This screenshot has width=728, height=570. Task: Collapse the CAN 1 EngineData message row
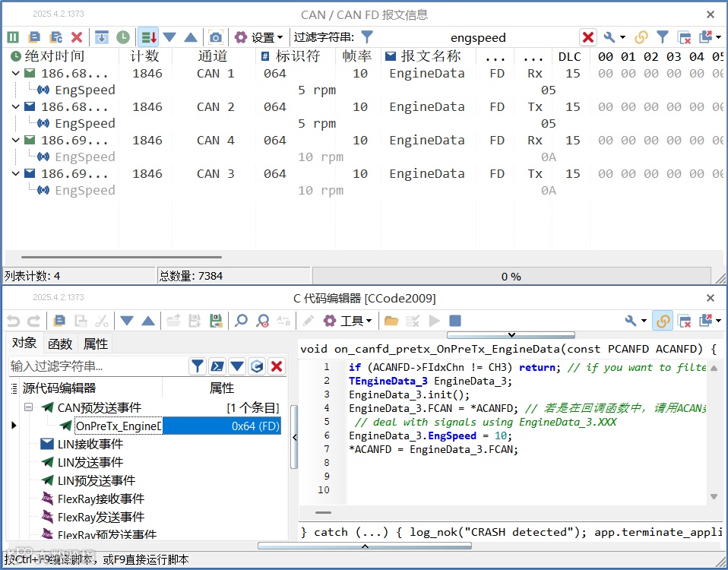15,73
